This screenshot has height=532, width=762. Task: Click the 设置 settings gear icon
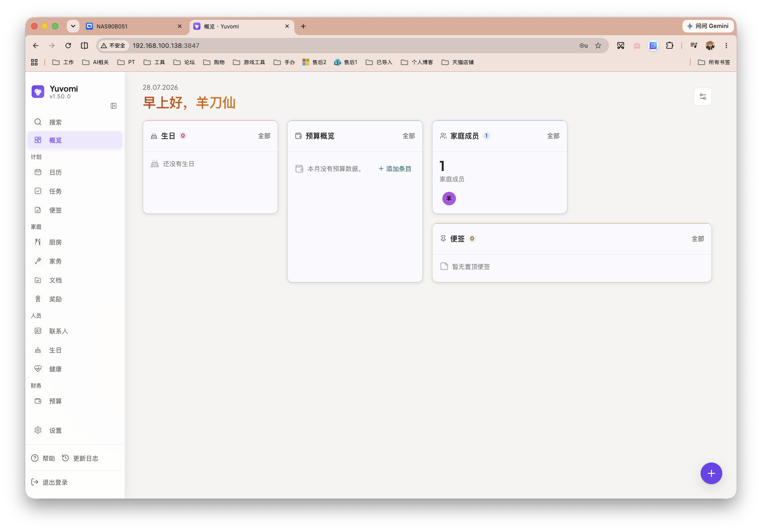click(x=38, y=430)
